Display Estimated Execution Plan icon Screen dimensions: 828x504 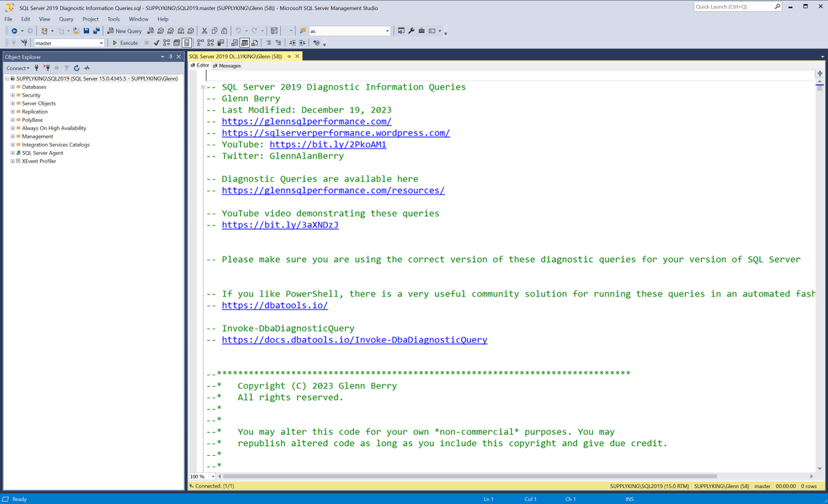[x=166, y=43]
